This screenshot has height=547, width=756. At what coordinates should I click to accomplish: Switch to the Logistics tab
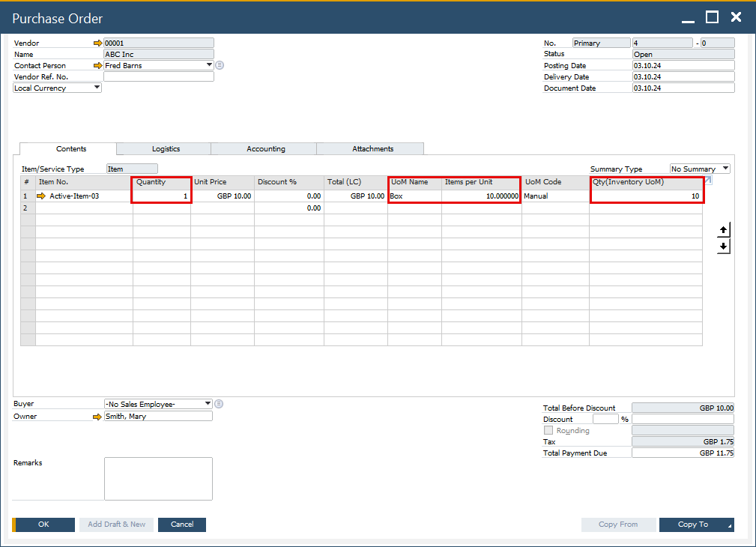pos(166,149)
